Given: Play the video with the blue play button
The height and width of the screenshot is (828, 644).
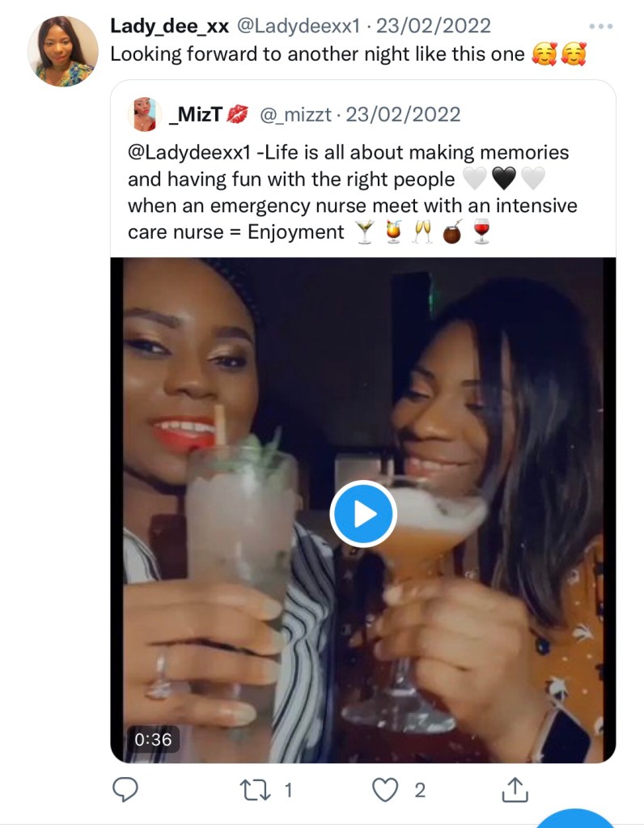Looking at the screenshot, I should tap(363, 513).
